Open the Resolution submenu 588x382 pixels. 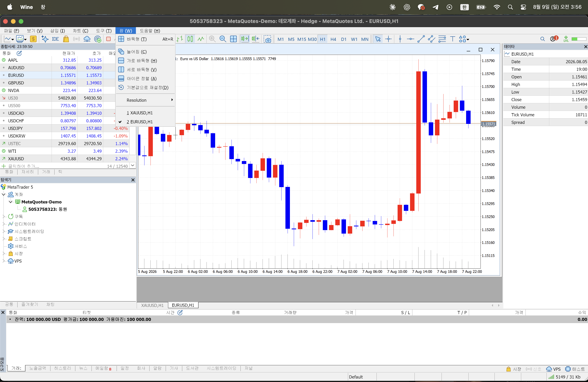(x=145, y=100)
